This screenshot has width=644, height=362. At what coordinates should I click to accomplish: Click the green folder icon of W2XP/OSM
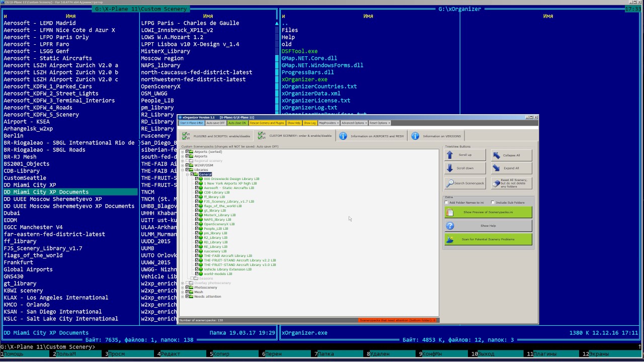click(x=191, y=165)
